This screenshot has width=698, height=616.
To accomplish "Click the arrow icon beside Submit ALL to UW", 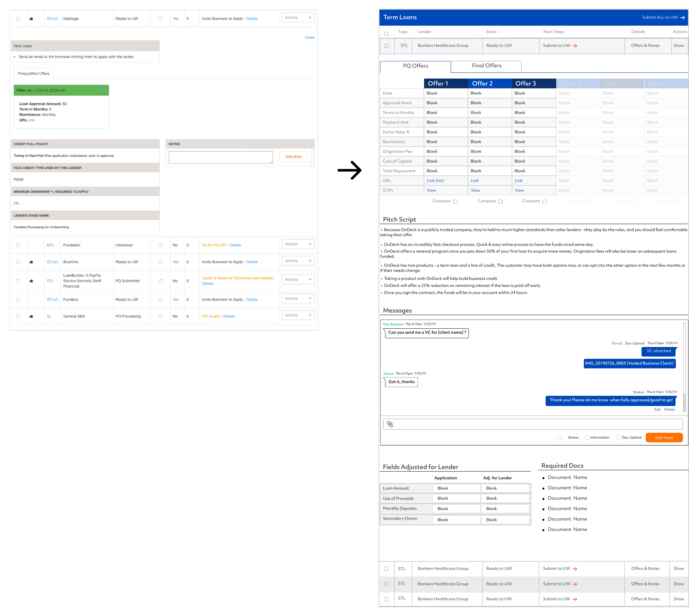I will tap(682, 17).
